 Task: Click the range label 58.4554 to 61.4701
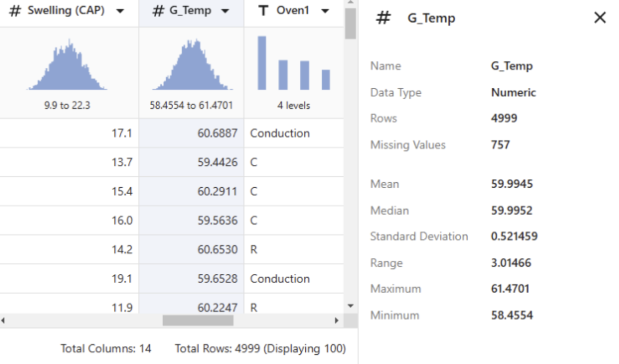coord(191,105)
